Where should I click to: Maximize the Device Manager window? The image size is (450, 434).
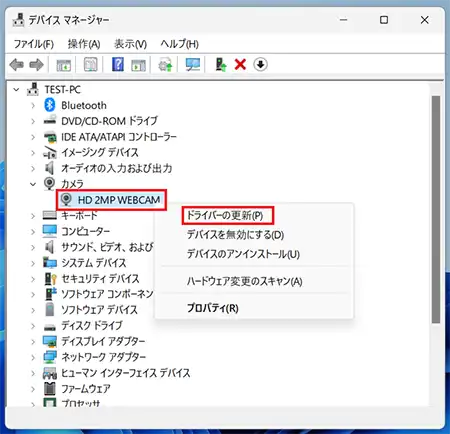384,20
